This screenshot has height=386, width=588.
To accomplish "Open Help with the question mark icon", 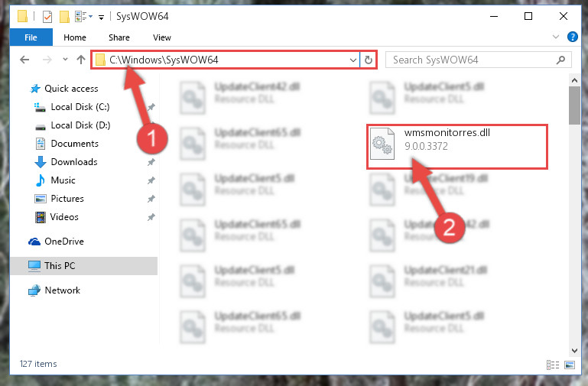I will pos(572,37).
